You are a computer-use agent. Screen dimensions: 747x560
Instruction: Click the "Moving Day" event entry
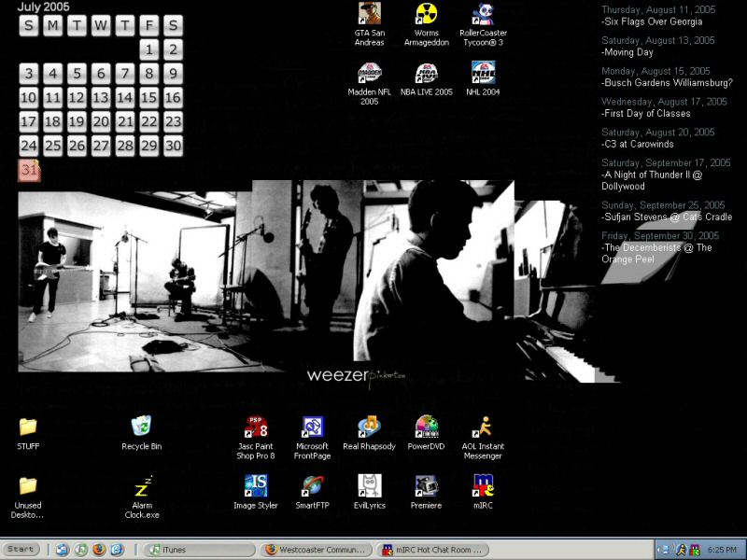click(x=627, y=52)
